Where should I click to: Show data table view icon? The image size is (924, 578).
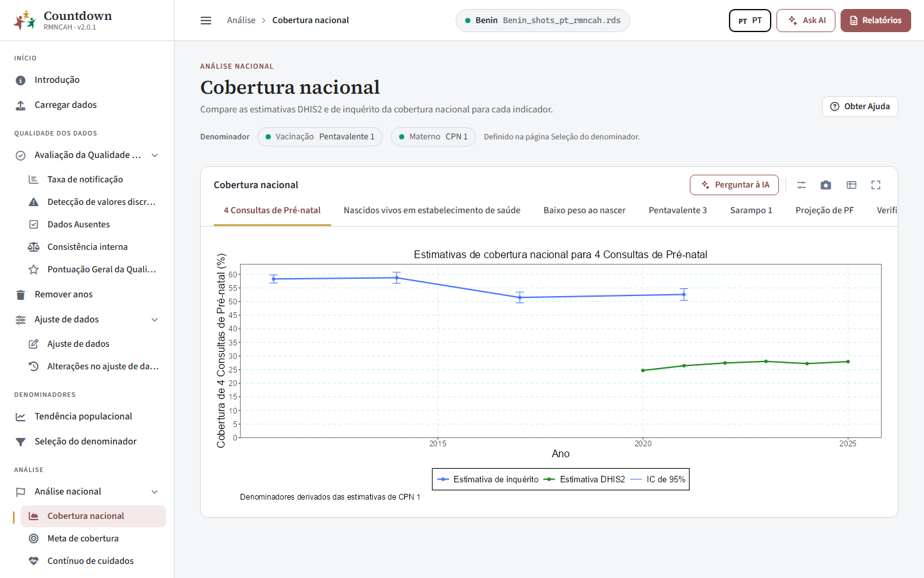coord(851,185)
